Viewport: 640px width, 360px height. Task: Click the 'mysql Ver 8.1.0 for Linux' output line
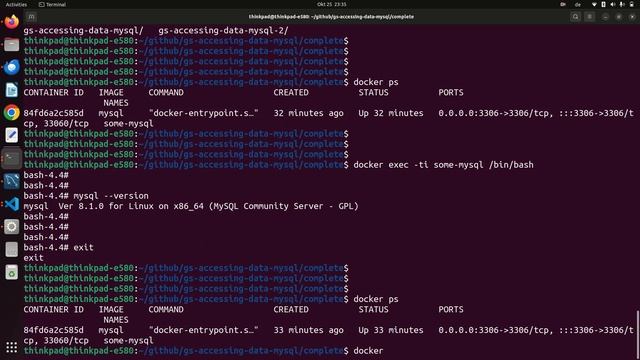point(191,206)
